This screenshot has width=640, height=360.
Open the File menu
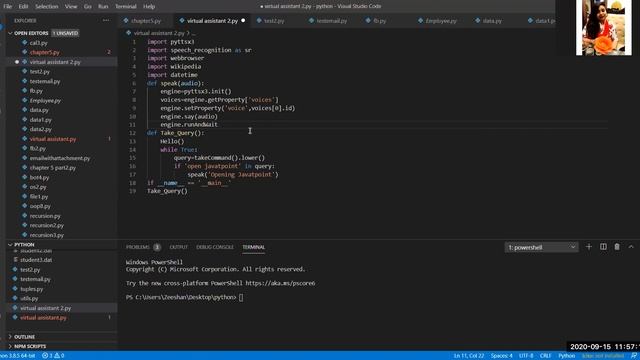click(7, 7)
